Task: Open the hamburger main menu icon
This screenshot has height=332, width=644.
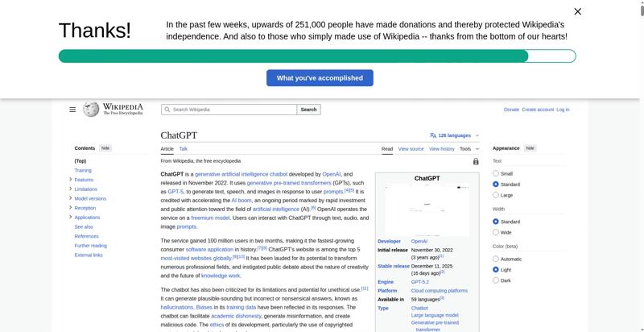Action: click(72, 110)
